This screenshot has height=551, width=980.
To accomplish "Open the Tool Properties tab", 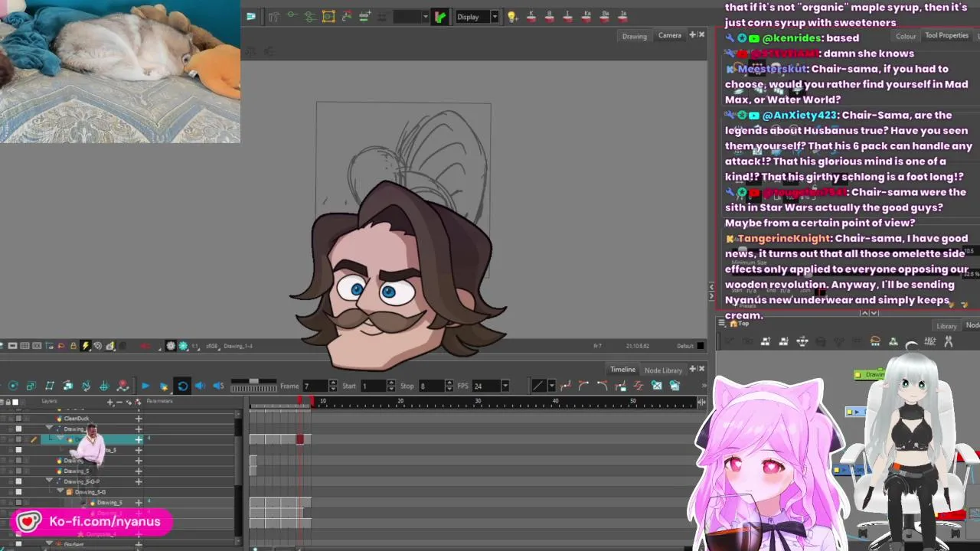I will tap(947, 35).
